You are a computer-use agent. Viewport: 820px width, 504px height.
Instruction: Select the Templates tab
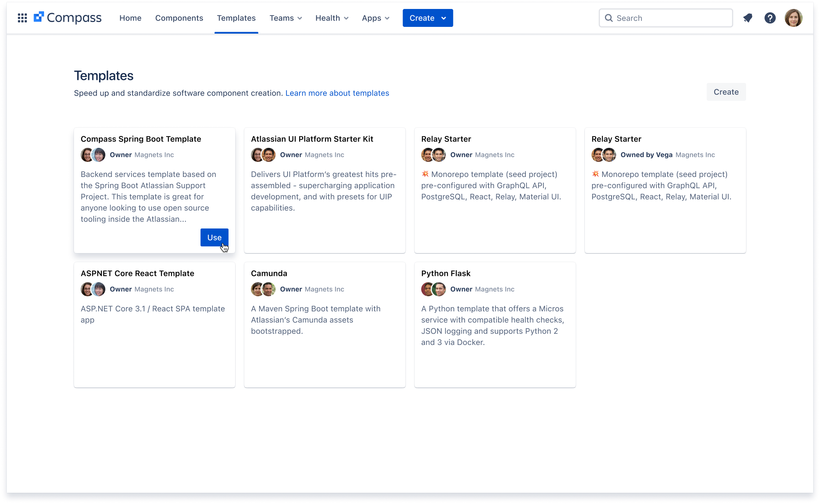[236, 18]
